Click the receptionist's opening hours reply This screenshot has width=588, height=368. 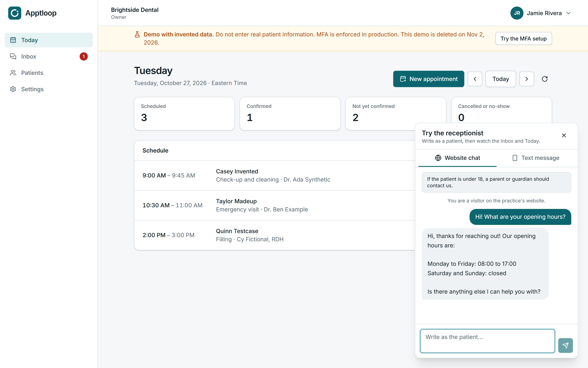click(x=485, y=264)
